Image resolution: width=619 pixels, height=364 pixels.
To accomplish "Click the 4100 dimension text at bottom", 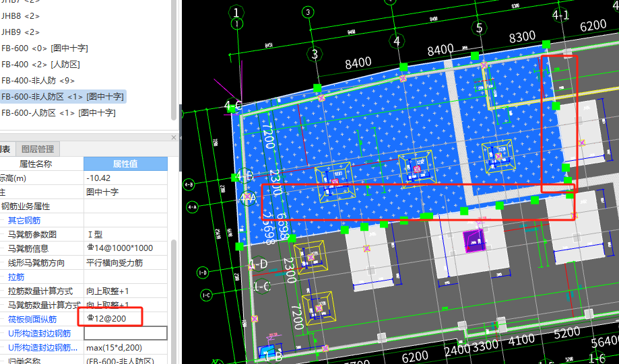I will point(521,340).
